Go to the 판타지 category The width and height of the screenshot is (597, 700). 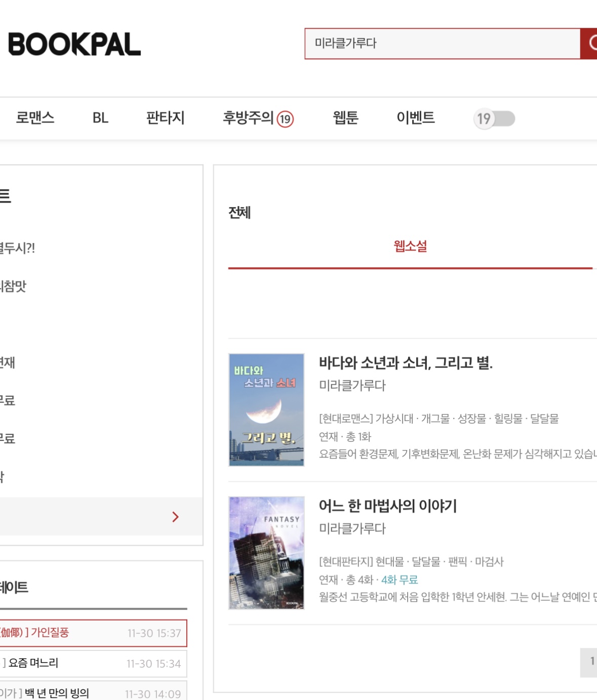click(x=165, y=118)
